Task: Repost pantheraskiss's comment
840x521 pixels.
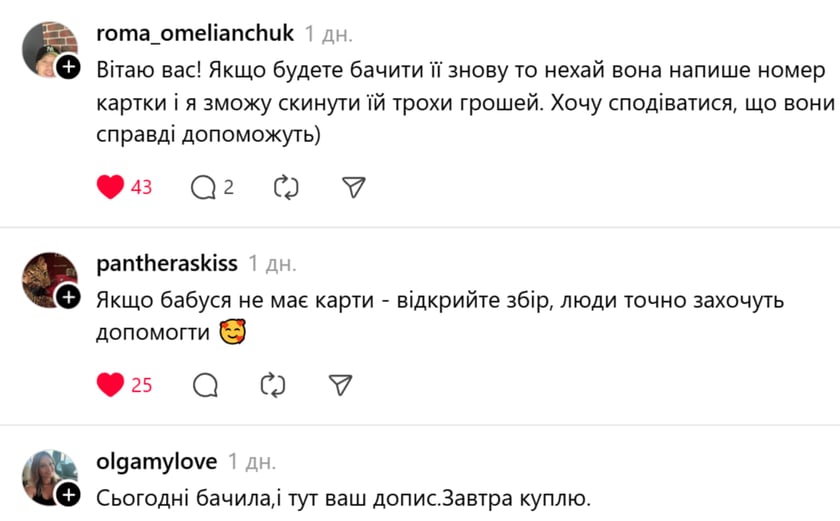Action: pos(272,384)
